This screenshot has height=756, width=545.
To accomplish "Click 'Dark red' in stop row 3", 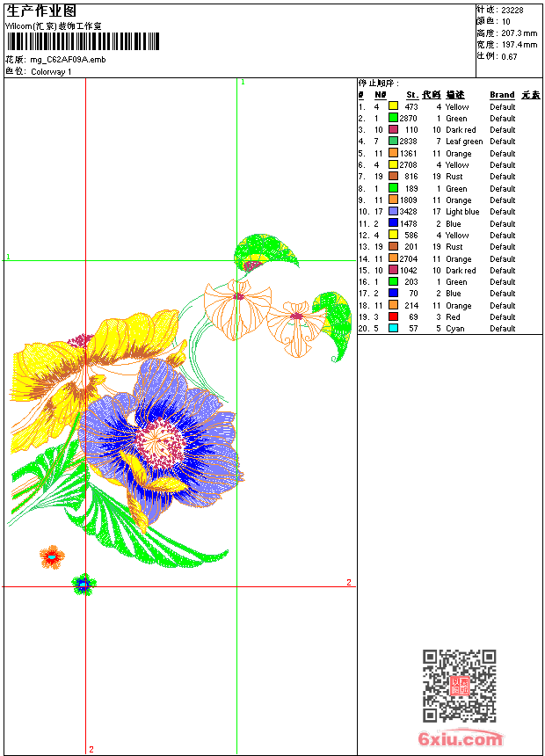I will pyautogui.click(x=461, y=130).
